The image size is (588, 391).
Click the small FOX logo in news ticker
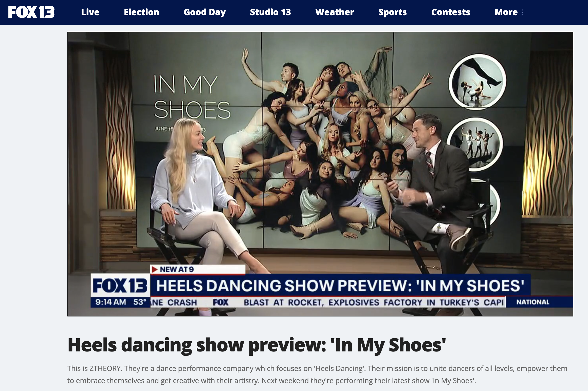pos(220,302)
